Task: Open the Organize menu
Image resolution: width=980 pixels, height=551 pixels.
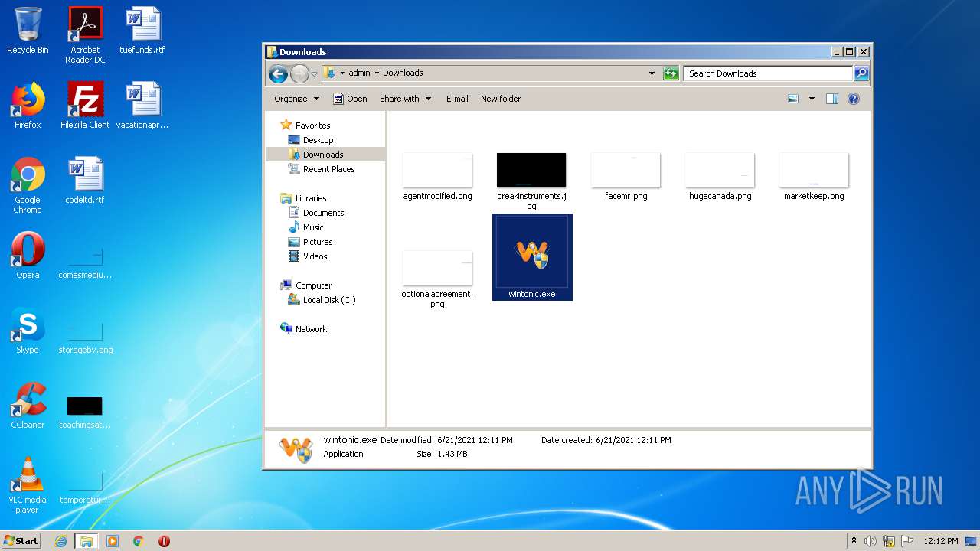Action: (296, 99)
